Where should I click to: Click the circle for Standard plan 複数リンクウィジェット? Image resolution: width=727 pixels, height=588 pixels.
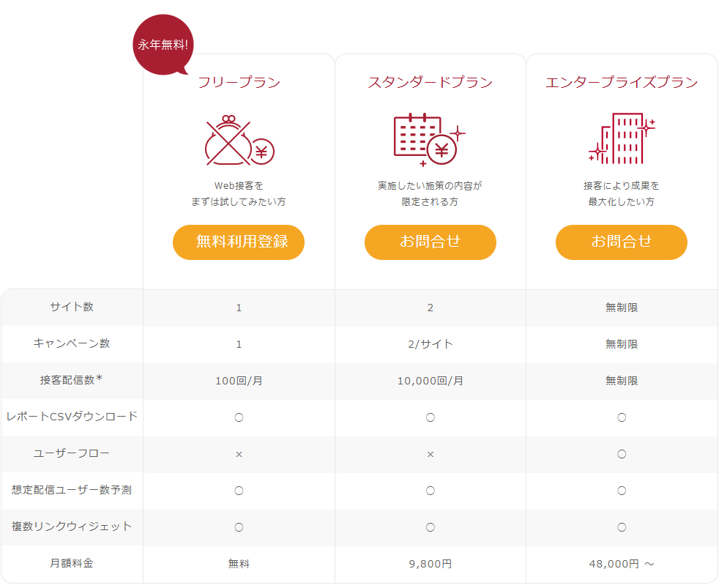coord(430,527)
